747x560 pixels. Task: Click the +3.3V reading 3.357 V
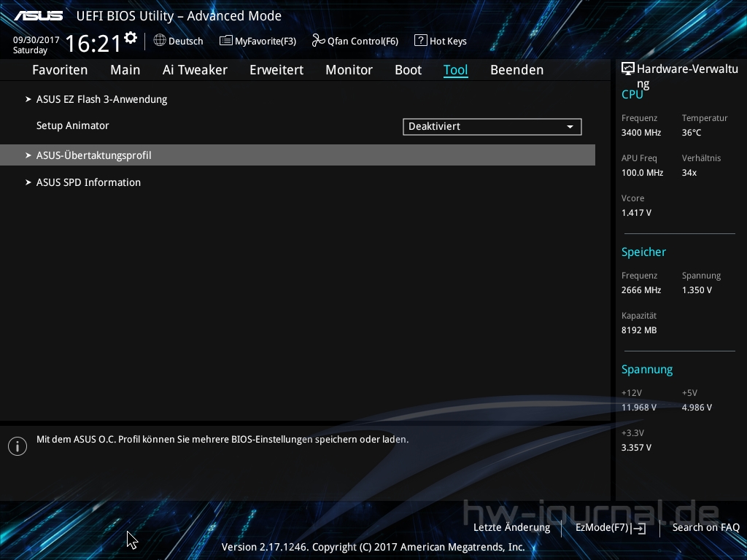[636, 448]
